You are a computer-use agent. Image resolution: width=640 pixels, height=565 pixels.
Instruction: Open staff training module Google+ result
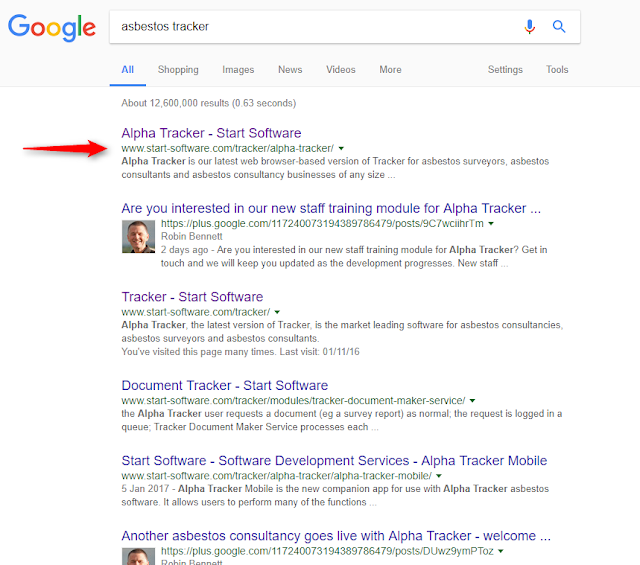(331, 208)
